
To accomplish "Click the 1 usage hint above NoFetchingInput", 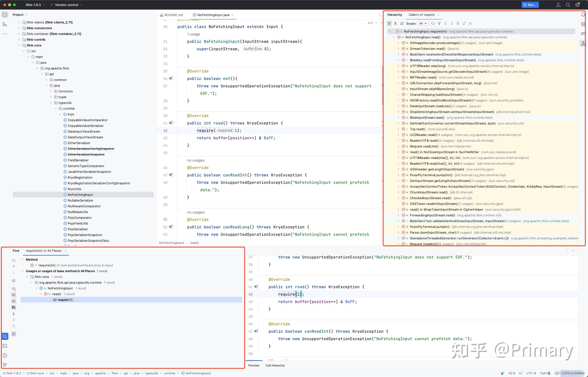I will pyautogui.click(x=193, y=34).
